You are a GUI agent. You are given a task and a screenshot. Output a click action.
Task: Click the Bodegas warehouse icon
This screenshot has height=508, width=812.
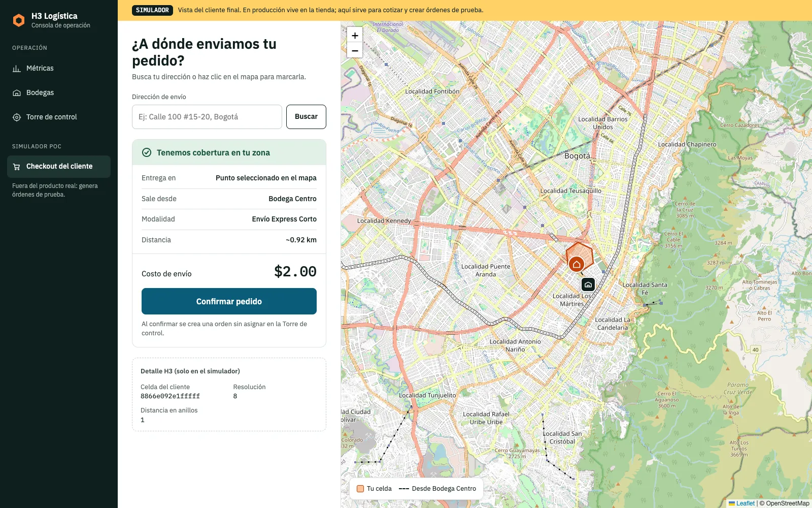(x=17, y=92)
